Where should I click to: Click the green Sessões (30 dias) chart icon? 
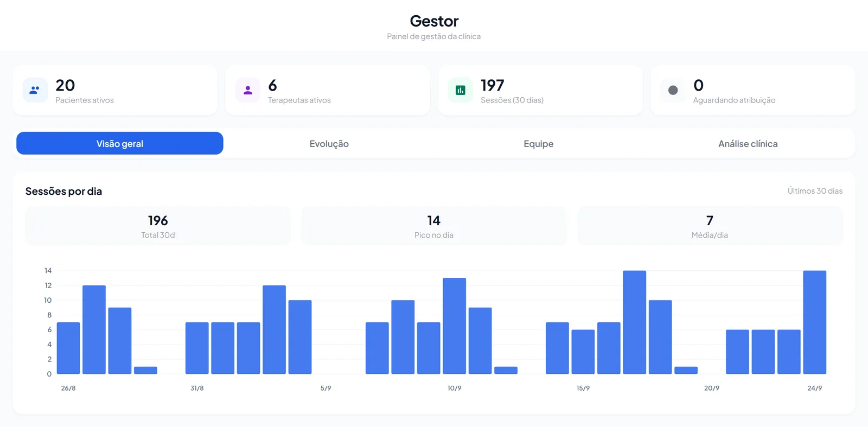(461, 90)
